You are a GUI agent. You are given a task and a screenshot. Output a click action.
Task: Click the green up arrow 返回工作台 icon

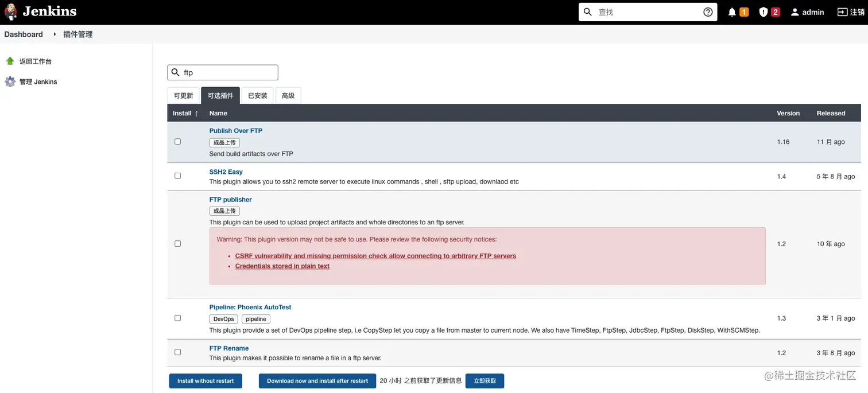pos(10,61)
